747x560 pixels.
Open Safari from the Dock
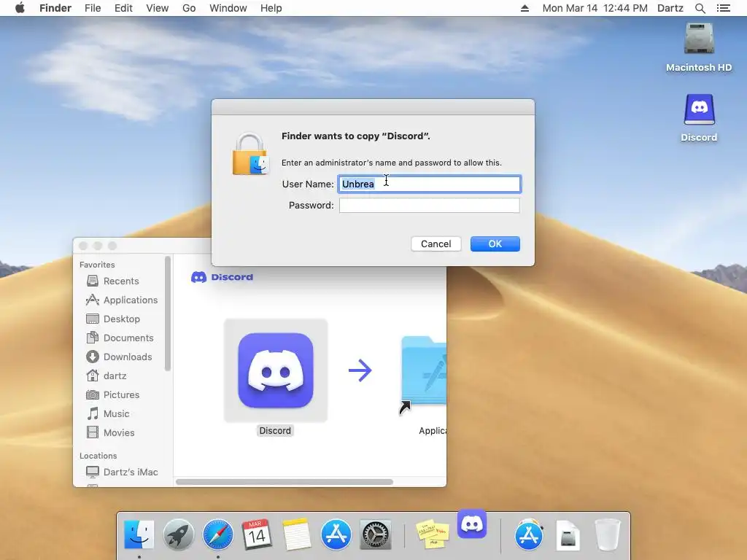(217, 534)
